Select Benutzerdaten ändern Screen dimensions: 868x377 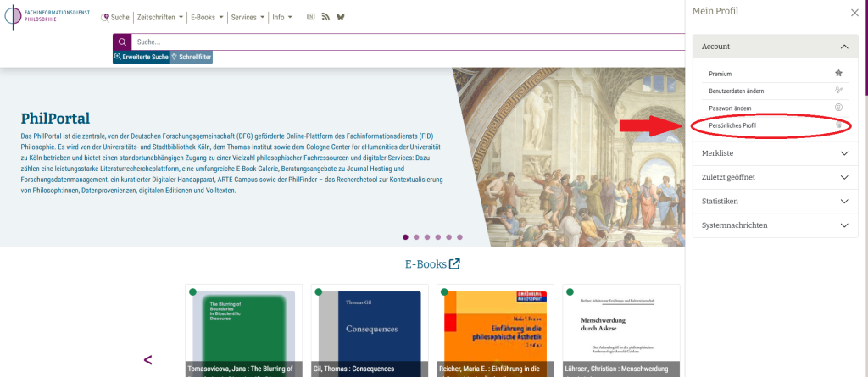click(776, 91)
